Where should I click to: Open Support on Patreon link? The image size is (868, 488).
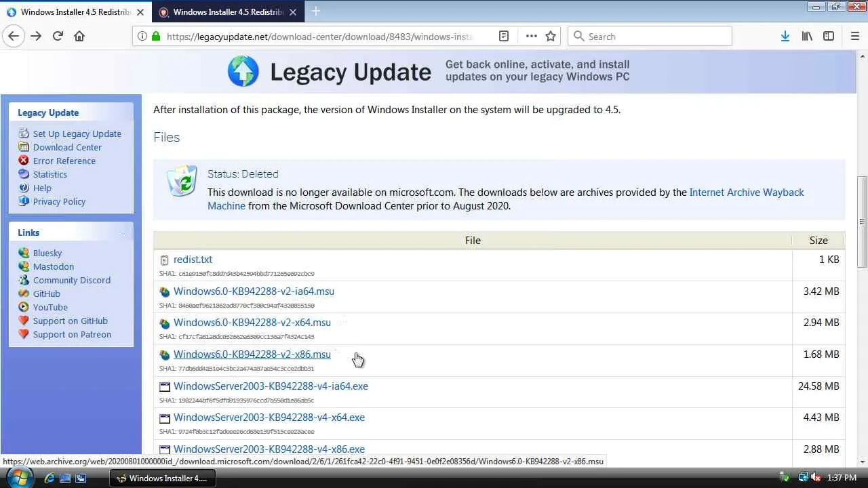tap(72, 334)
